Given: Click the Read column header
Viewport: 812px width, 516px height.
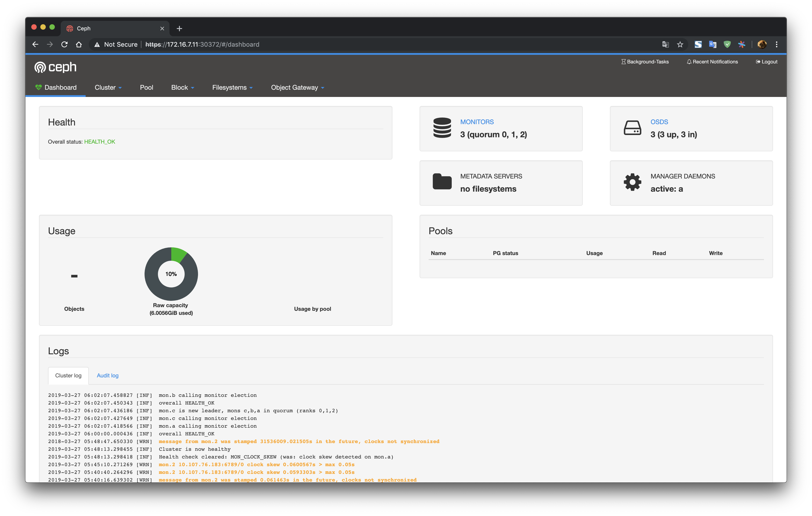Looking at the screenshot, I should 659,253.
